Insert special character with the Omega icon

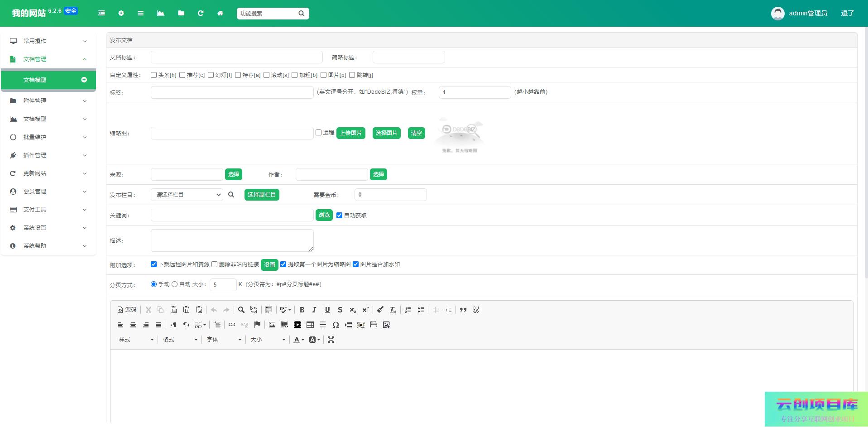pos(336,325)
